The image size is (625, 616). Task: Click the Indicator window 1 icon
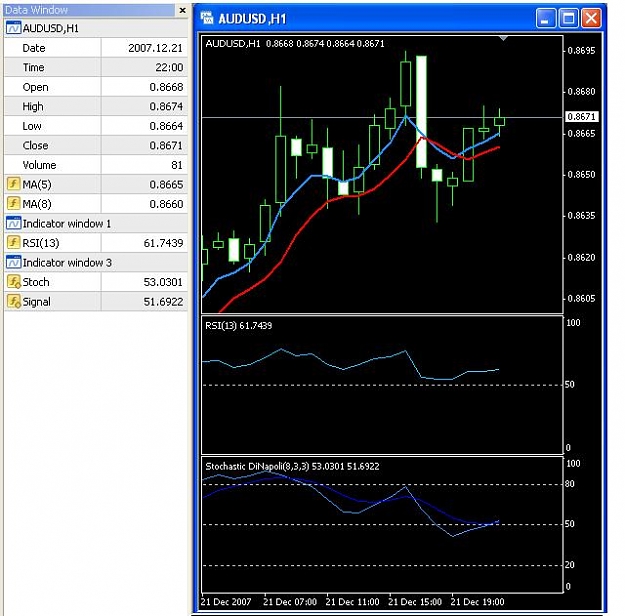14,223
